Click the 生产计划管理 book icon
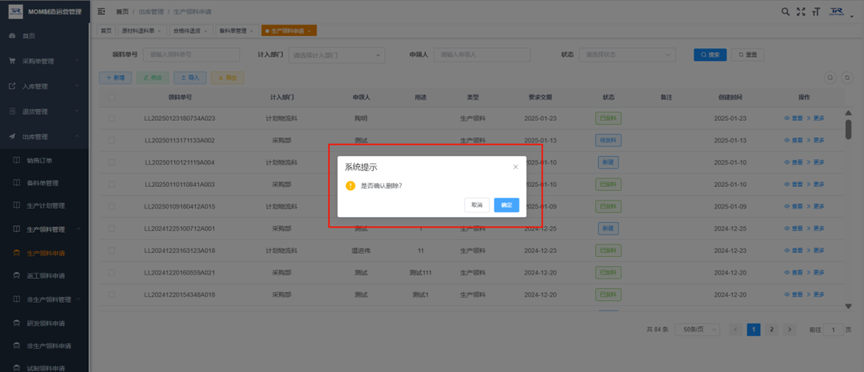864x372 pixels. pyautogui.click(x=17, y=206)
